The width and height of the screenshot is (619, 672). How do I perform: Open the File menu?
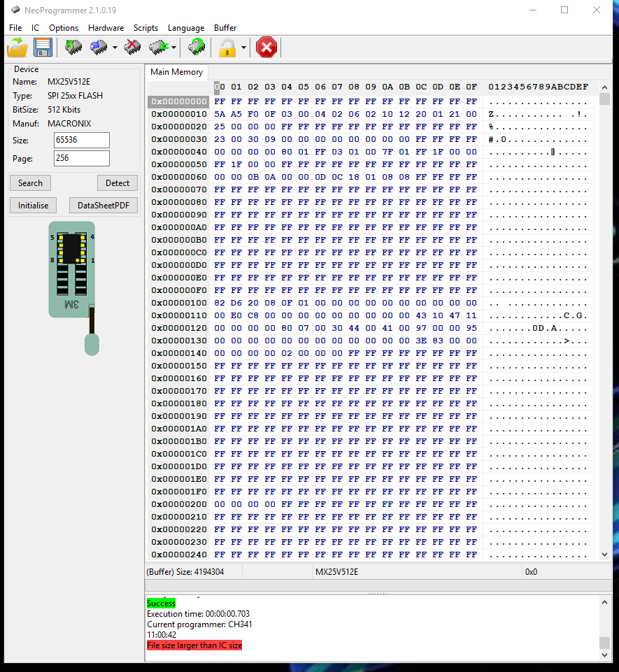[15, 28]
